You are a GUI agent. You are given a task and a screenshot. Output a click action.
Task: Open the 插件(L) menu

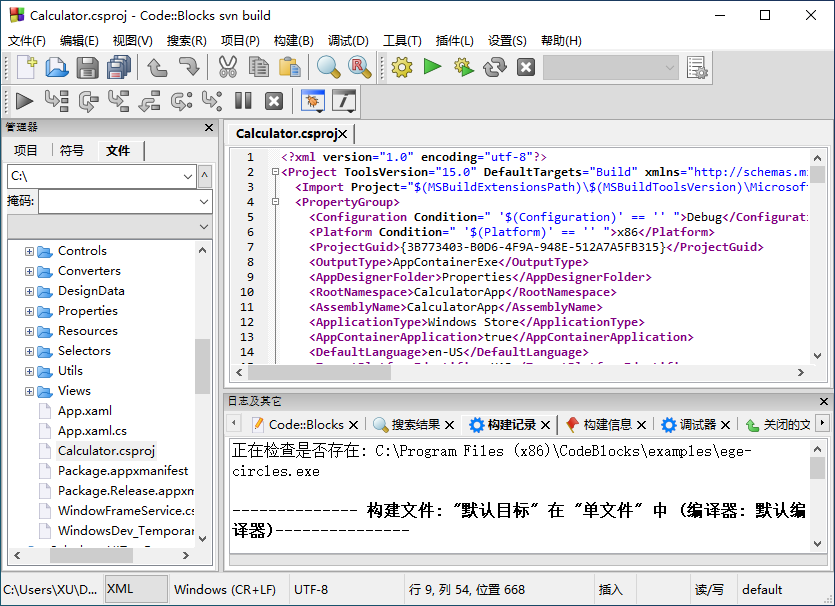tap(454, 41)
